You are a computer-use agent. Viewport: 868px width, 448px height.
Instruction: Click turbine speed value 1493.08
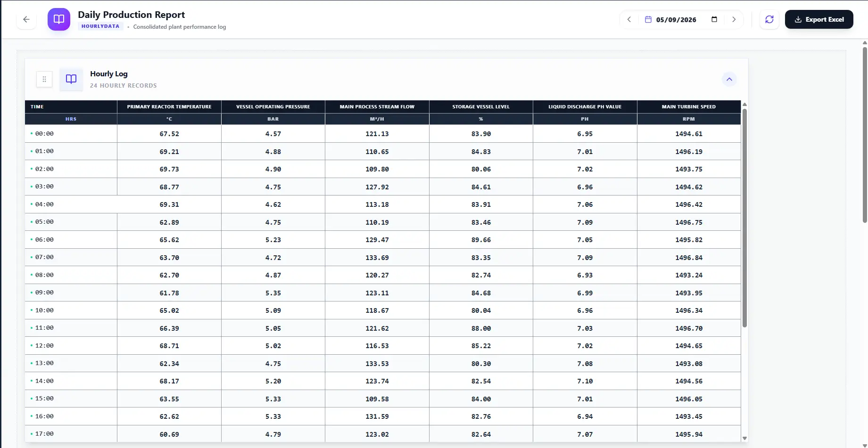coord(689,364)
